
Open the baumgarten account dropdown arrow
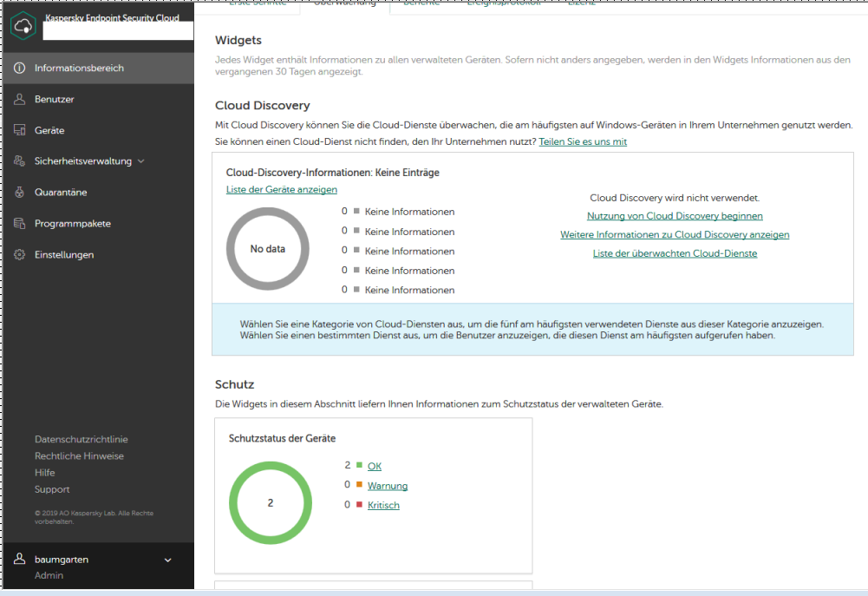tap(167, 560)
